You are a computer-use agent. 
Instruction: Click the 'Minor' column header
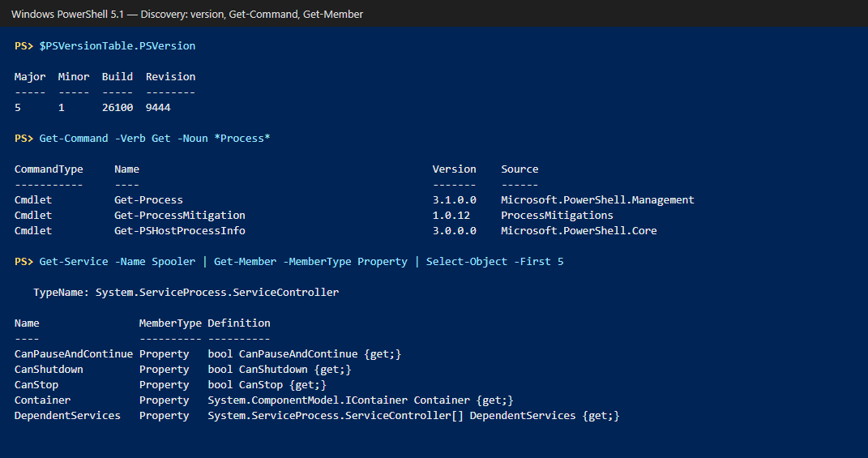(x=74, y=76)
